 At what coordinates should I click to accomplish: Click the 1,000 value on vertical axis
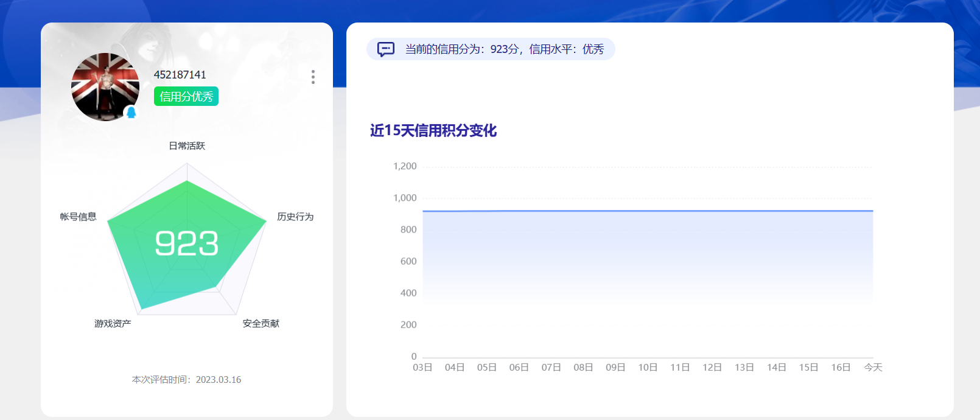[x=405, y=198]
